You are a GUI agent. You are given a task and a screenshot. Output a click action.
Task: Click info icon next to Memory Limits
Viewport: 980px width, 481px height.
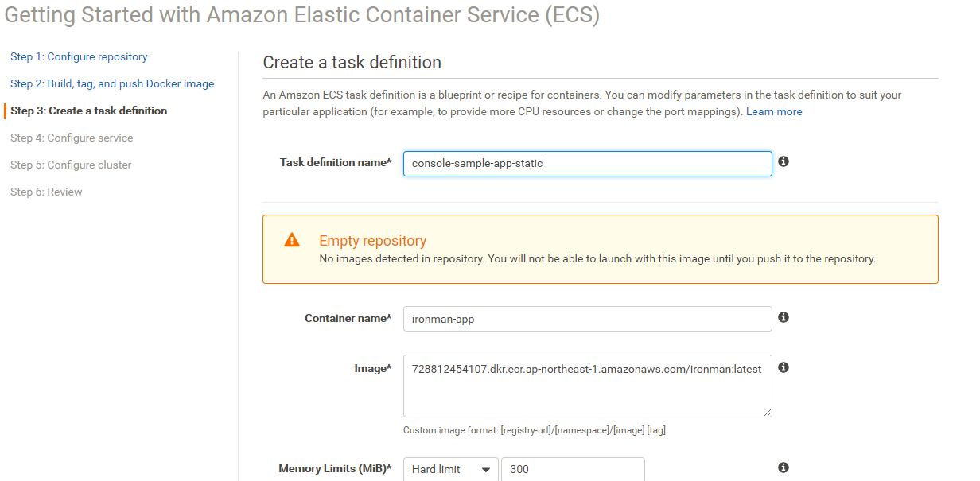[784, 467]
